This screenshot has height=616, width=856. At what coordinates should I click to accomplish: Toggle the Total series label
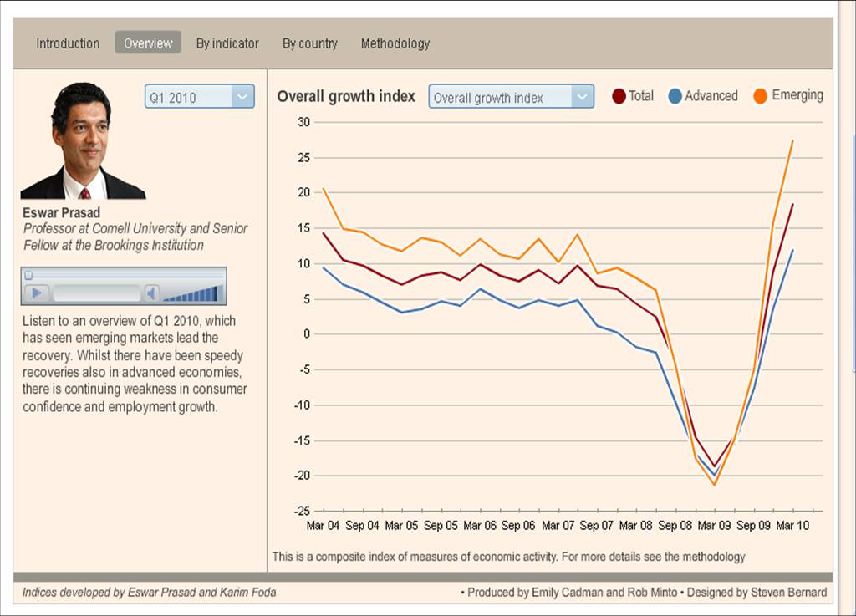click(641, 96)
